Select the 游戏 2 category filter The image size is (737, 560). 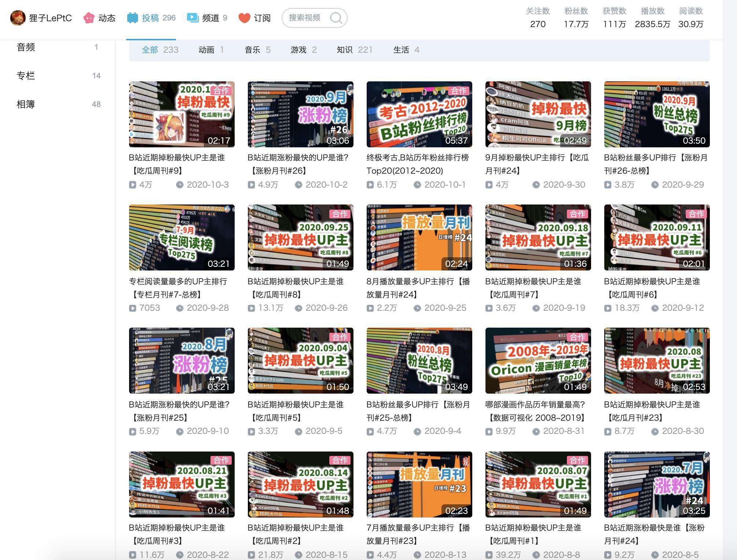[x=304, y=50]
